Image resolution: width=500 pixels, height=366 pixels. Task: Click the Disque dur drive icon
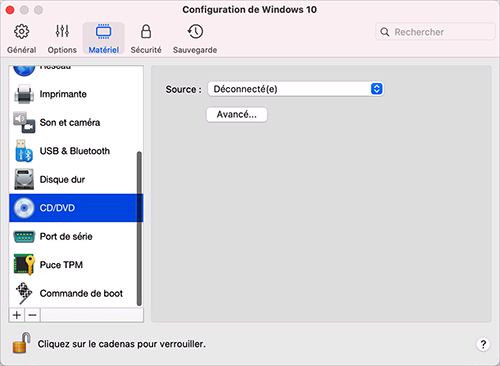click(x=24, y=179)
